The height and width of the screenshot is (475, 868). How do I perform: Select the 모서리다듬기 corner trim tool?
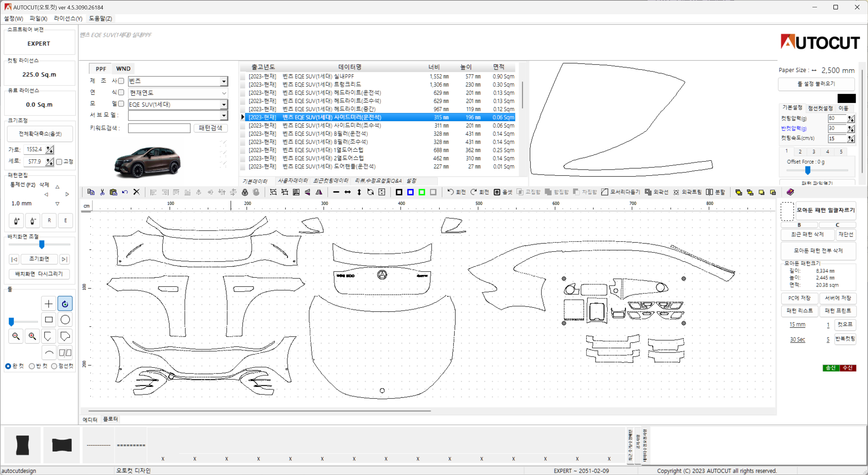point(620,192)
